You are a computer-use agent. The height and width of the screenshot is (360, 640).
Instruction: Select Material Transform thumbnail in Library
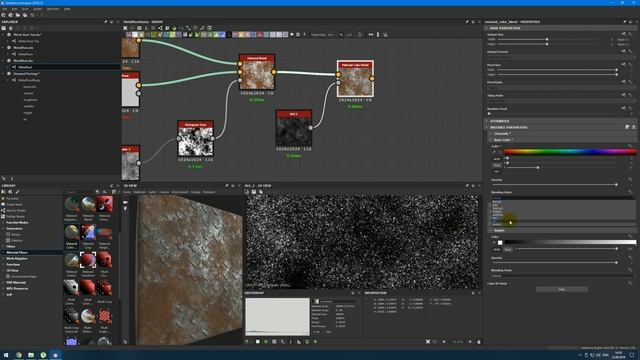point(88,261)
